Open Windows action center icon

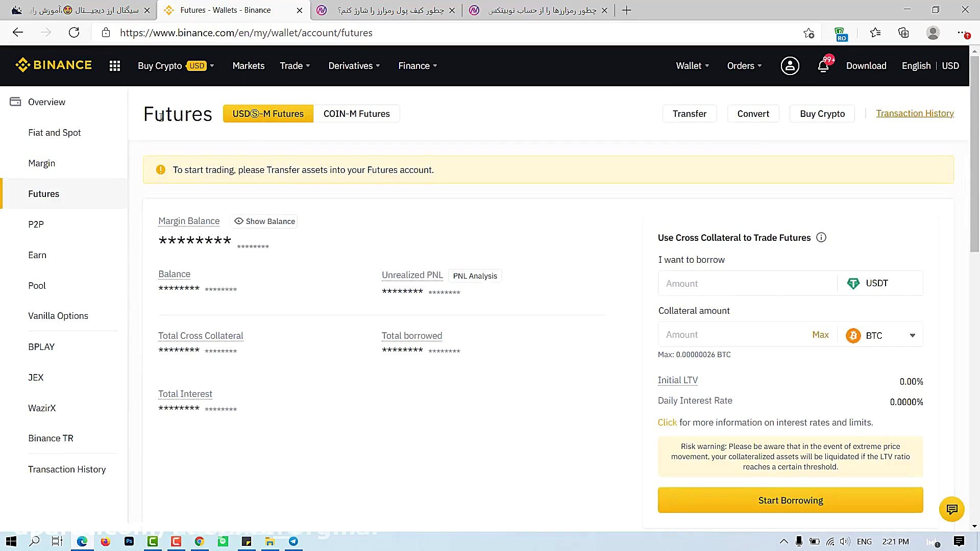(x=959, y=541)
